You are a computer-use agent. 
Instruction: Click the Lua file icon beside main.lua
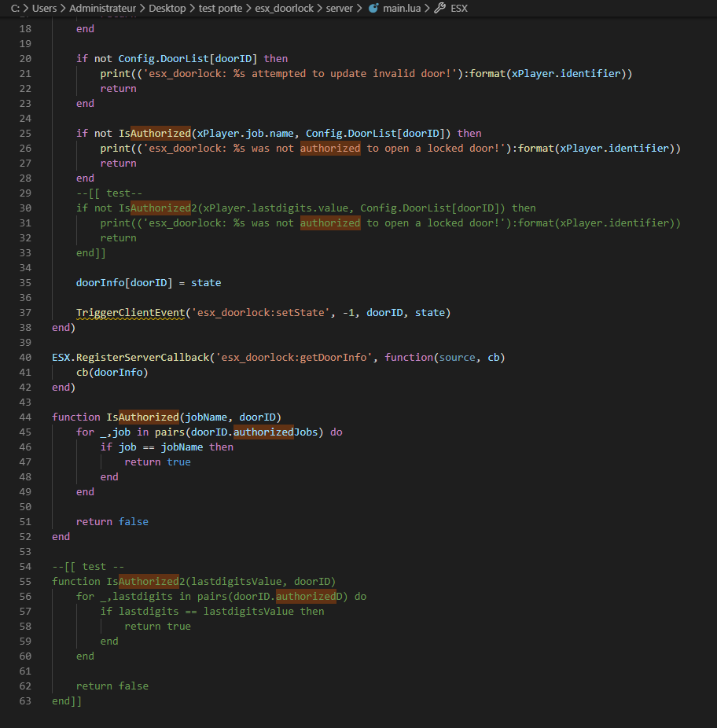tap(373, 9)
